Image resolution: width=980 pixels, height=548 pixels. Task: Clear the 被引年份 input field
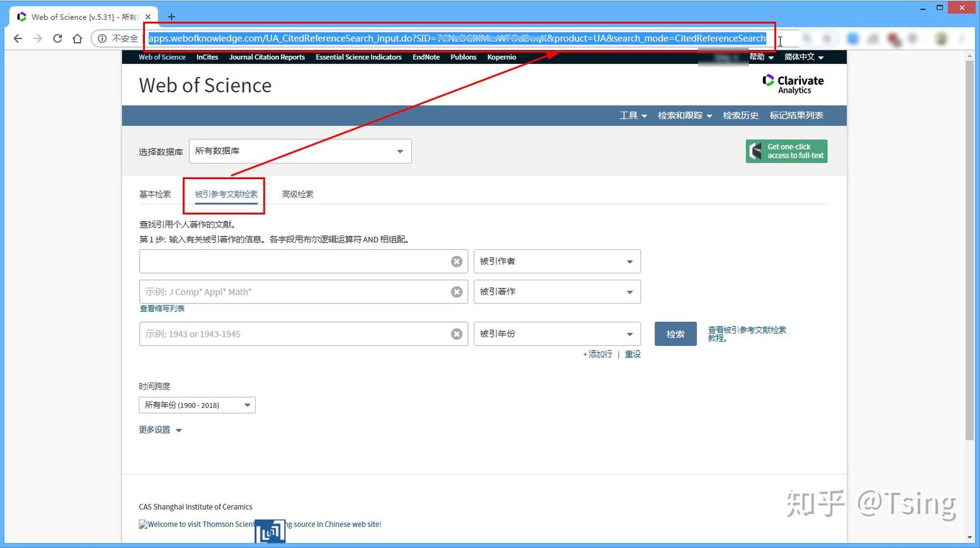click(x=457, y=334)
